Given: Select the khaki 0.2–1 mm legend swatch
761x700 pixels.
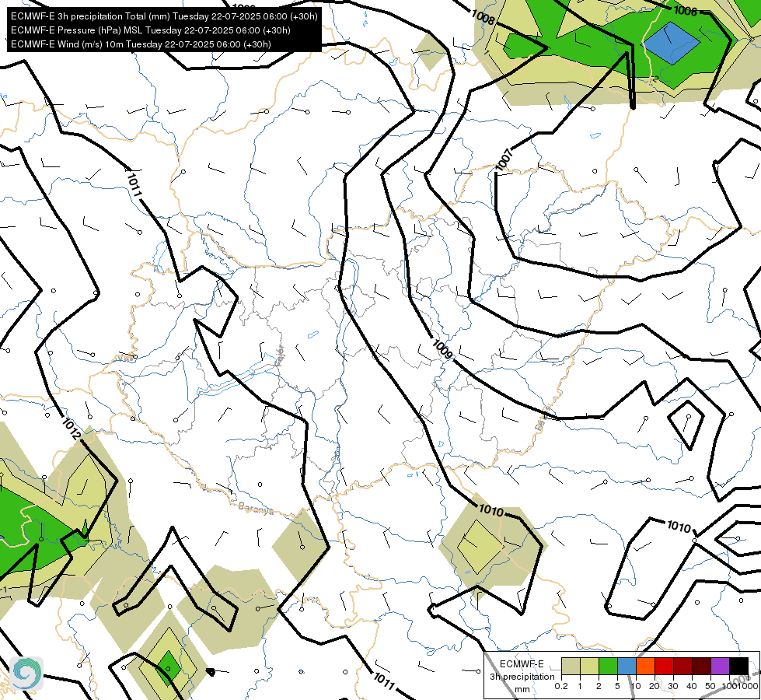Looking at the screenshot, I should point(571,666).
